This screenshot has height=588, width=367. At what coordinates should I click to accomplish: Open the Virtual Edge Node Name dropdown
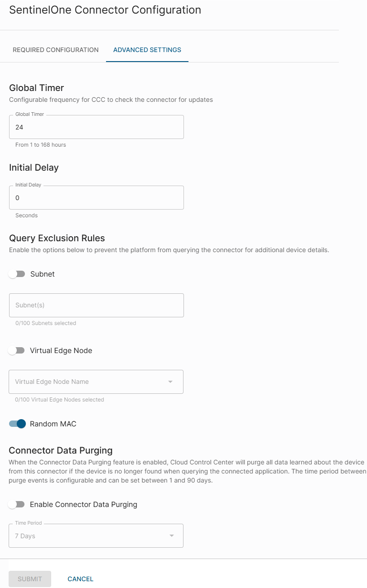pyautogui.click(x=96, y=382)
